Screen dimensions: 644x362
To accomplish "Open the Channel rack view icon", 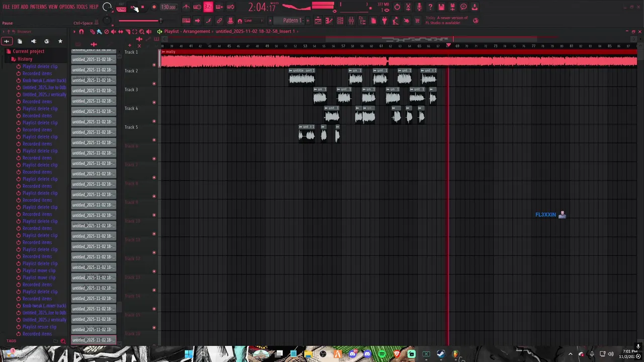I will 340,21.
